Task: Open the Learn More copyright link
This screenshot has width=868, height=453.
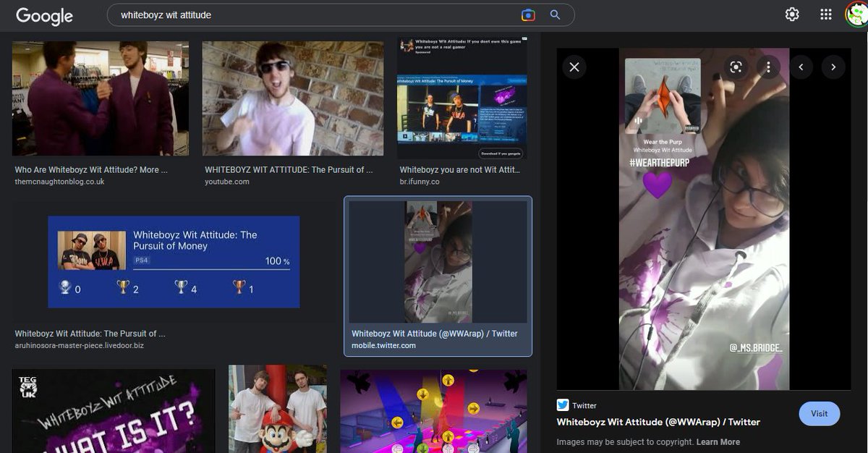Action: (x=720, y=441)
